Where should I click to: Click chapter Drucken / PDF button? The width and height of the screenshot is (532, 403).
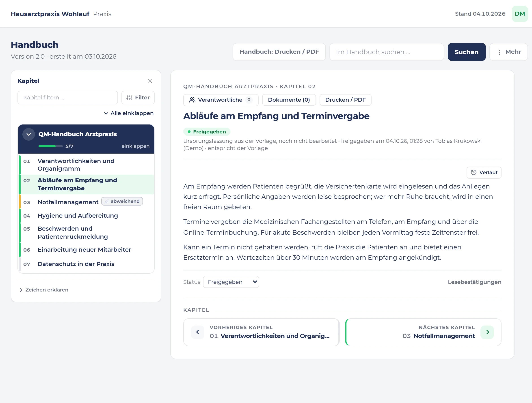point(345,100)
